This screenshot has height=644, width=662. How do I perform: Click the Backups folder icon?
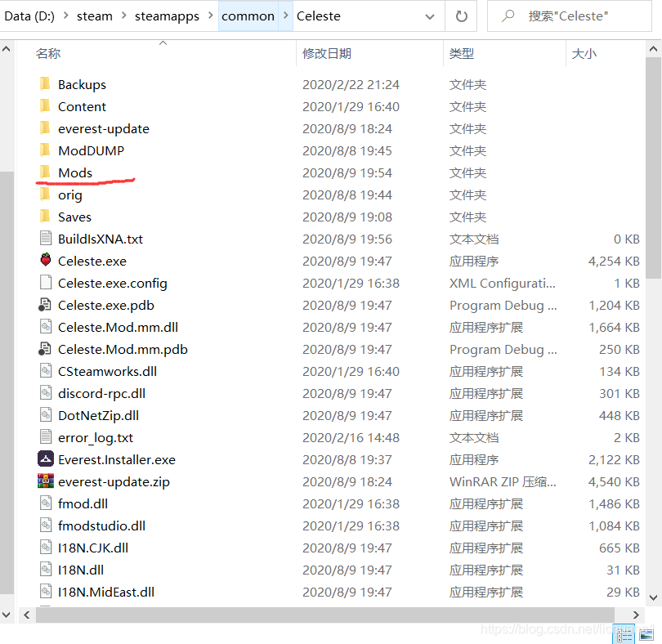click(x=45, y=84)
